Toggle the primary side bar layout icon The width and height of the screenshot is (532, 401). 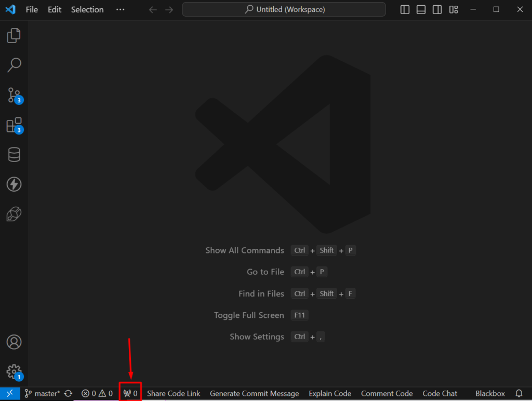pos(405,9)
